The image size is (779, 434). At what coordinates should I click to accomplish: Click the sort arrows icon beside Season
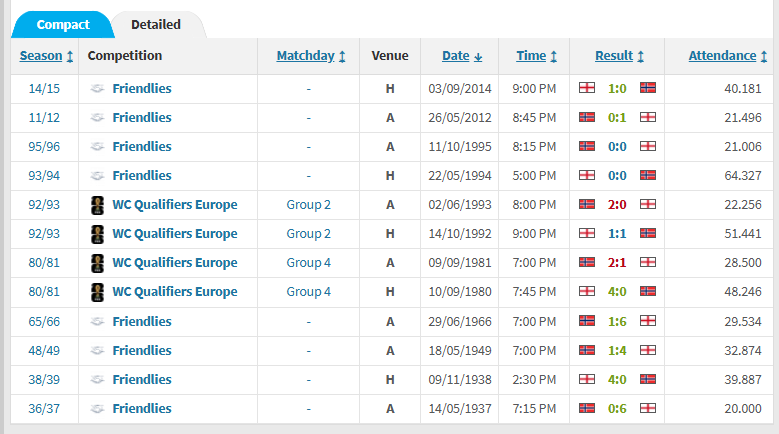pyautogui.click(x=70, y=57)
